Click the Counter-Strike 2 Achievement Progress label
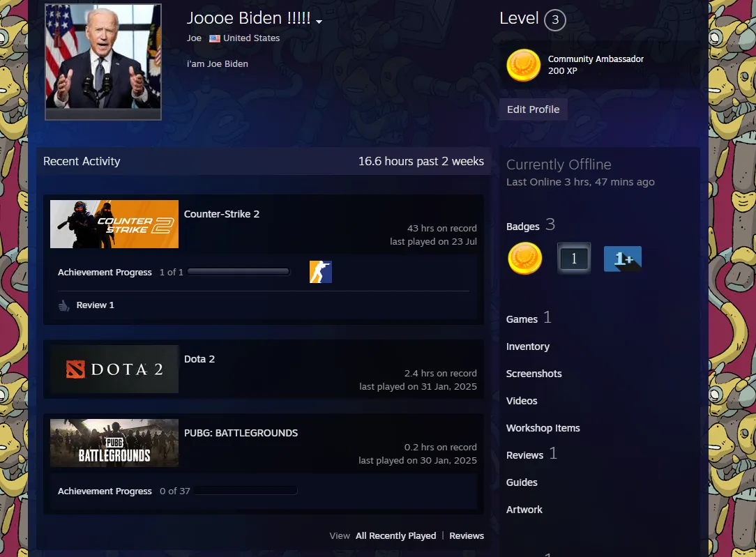756x557 pixels. 105,273
